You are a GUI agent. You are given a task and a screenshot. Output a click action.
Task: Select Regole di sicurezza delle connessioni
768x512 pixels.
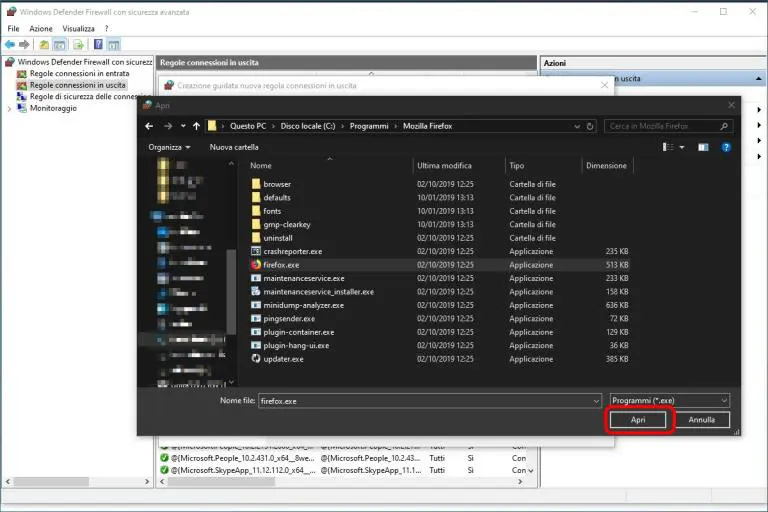90,97
